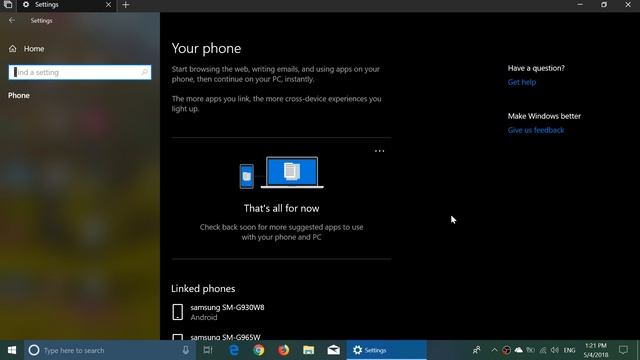Image resolution: width=640 pixels, height=360 pixels.
Task: Focus the Find a setting search box
Action: 80,72
